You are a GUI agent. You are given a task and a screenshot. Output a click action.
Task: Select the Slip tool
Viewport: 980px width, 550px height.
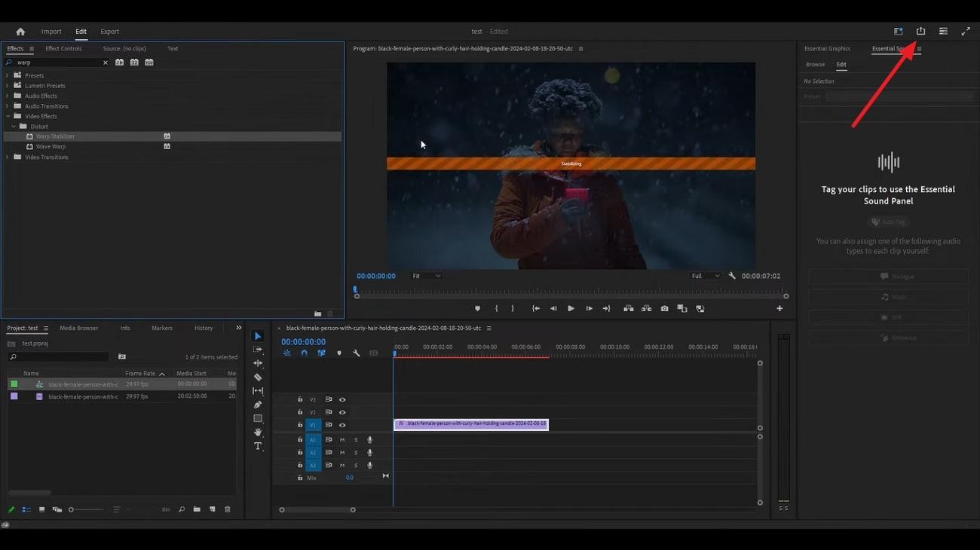(258, 391)
